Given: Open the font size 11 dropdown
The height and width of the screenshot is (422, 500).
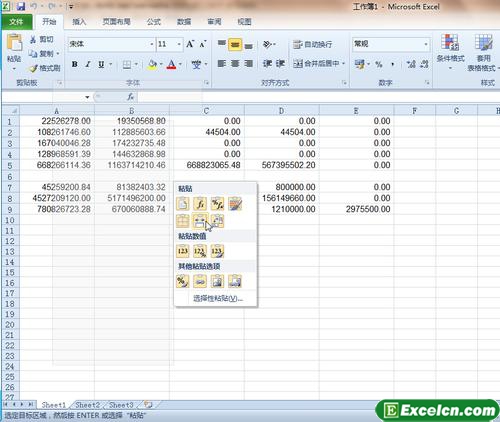Looking at the screenshot, I should coord(179,44).
